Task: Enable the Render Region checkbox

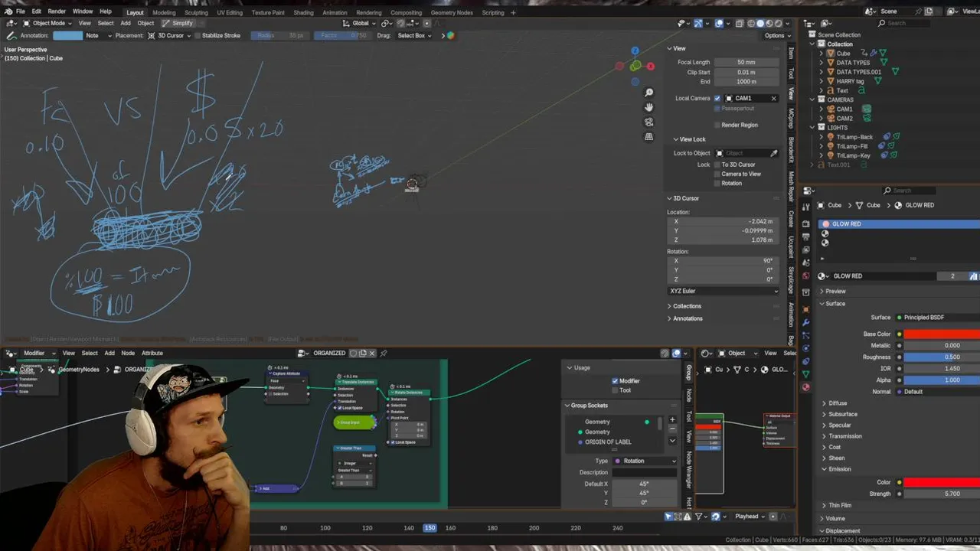Action: (717, 125)
